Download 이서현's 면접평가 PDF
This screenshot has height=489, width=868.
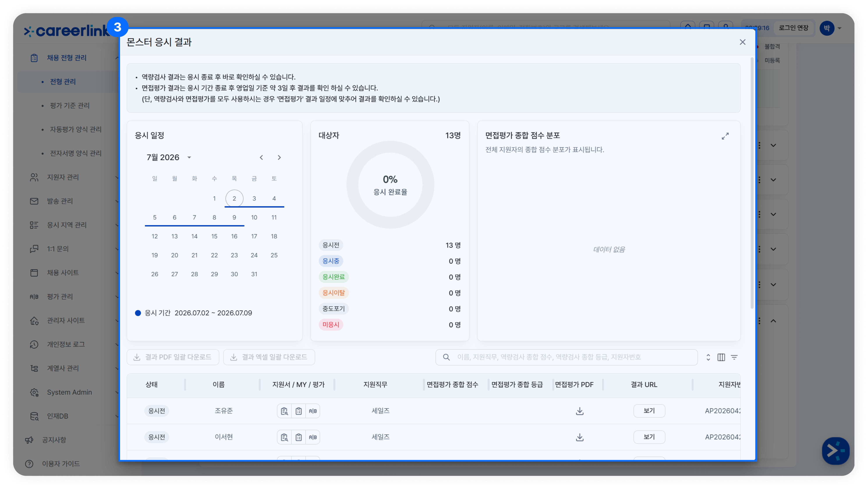click(x=579, y=437)
